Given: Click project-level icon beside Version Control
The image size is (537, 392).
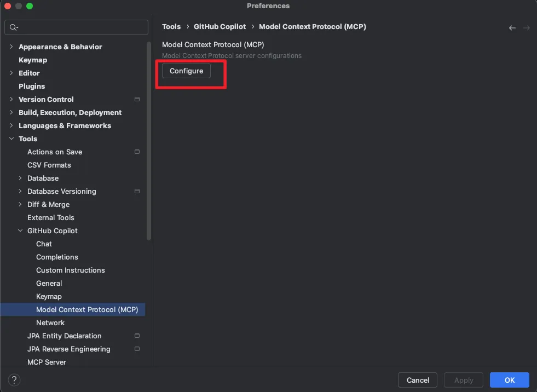Looking at the screenshot, I should tap(137, 99).
